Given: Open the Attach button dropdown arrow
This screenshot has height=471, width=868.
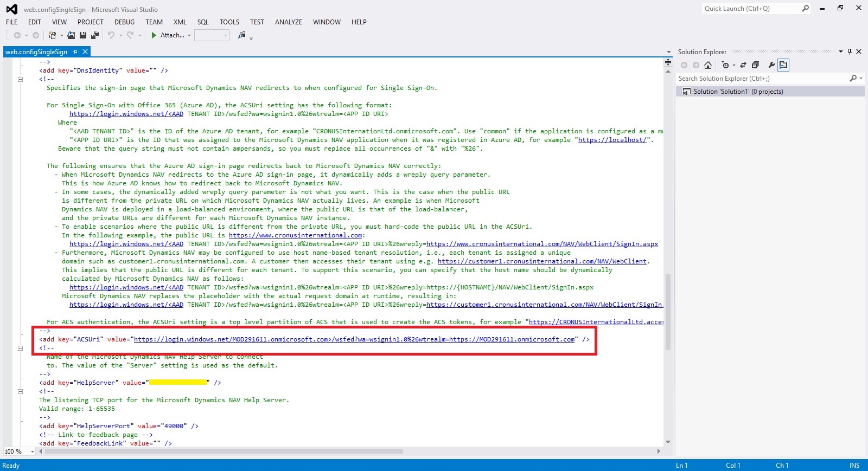Looking at the screenshot, I should 189,36.
